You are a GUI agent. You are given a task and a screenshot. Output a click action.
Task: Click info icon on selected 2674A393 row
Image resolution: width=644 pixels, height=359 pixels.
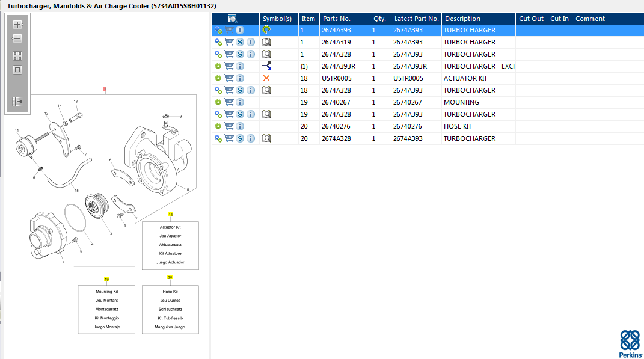click(240, 30)
